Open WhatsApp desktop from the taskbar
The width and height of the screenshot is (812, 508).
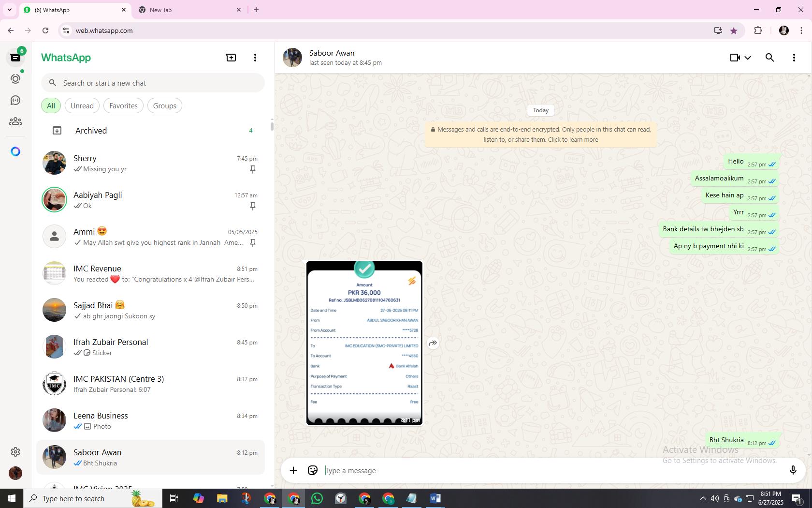[317, 498]
